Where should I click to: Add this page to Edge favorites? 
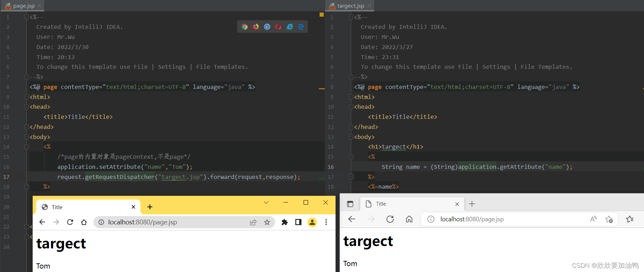click(609, 219)
